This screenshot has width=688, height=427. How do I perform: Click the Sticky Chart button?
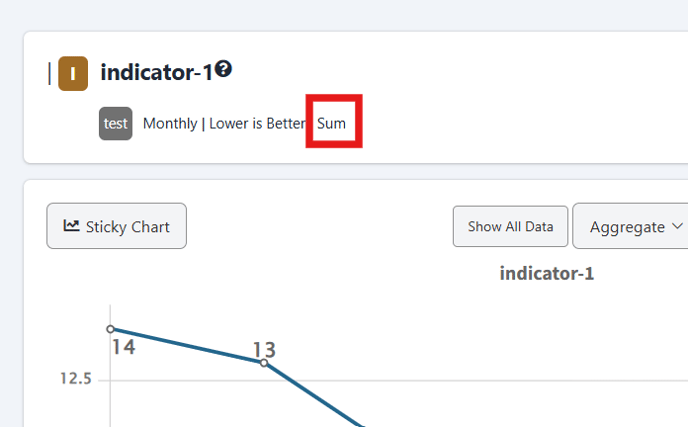click(117, 226)
